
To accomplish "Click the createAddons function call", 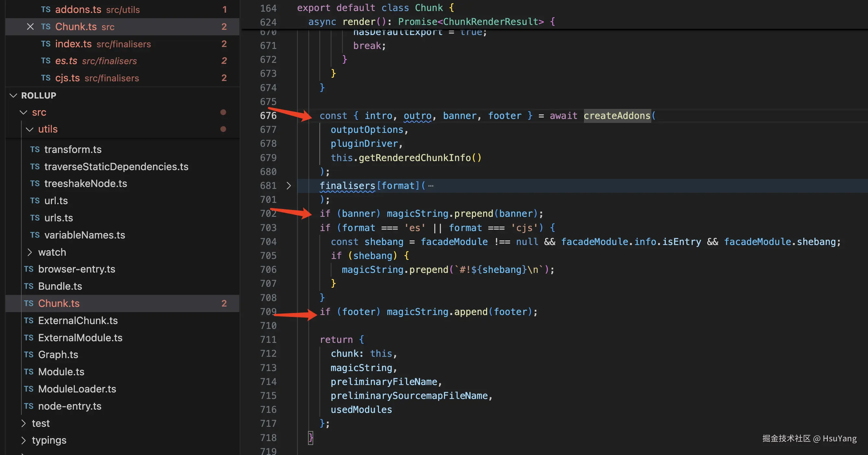I will (x=617, y=116).
